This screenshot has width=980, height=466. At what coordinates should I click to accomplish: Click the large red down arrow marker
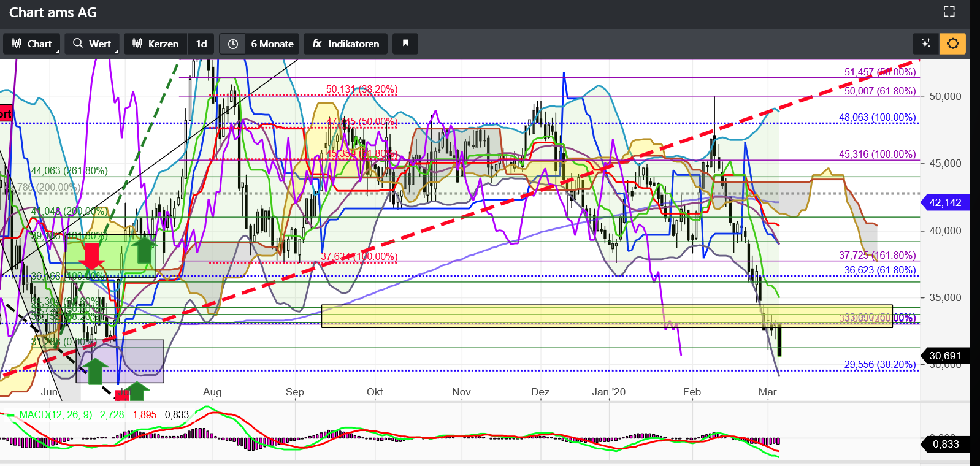[x=91, y=256]
